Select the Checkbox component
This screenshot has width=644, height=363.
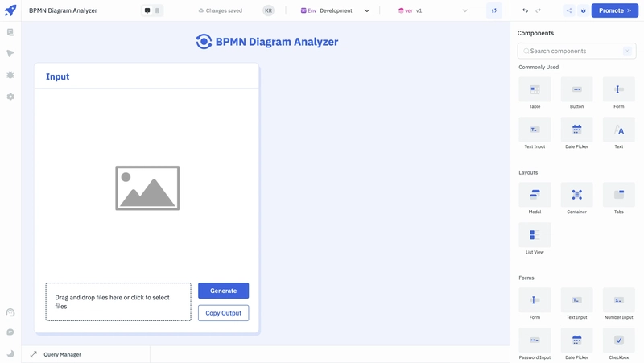click(x=618, y=344)
